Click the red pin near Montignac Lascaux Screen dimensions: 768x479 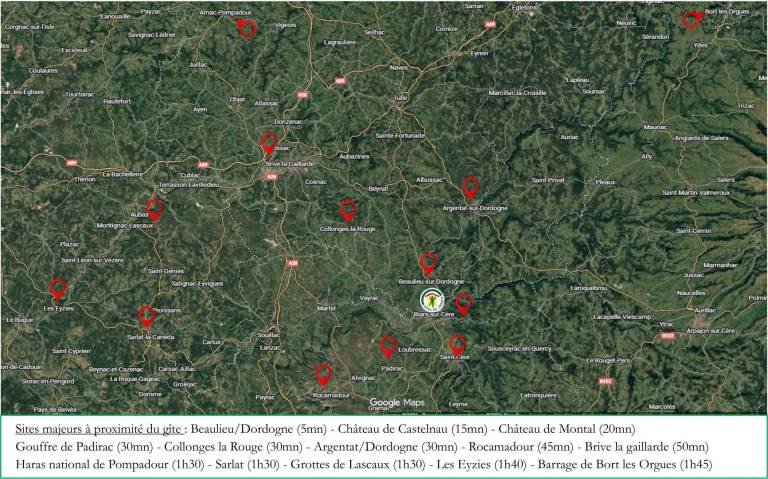coord(155,210)
